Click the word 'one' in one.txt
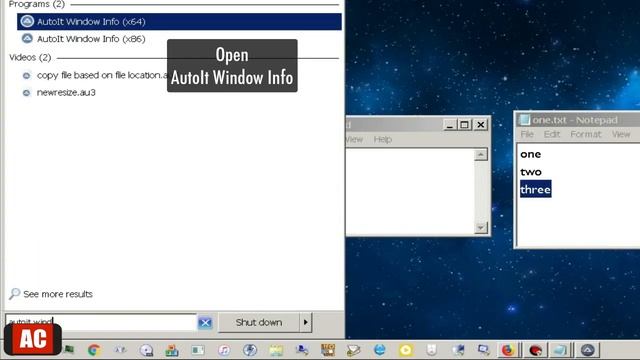This screenshot has width=640, height=360. pos(531,154)
